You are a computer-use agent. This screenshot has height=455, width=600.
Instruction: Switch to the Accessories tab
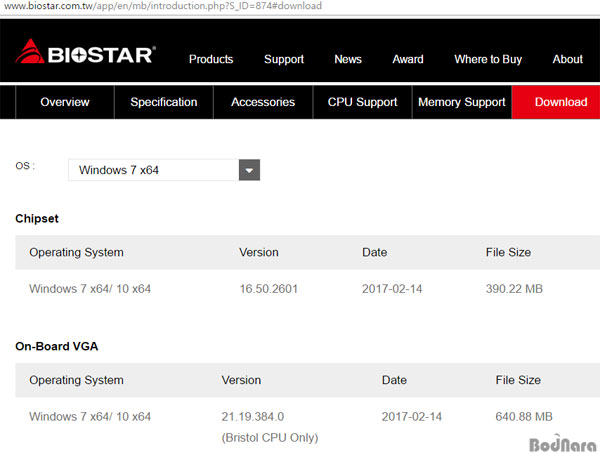tap(263, 102)
